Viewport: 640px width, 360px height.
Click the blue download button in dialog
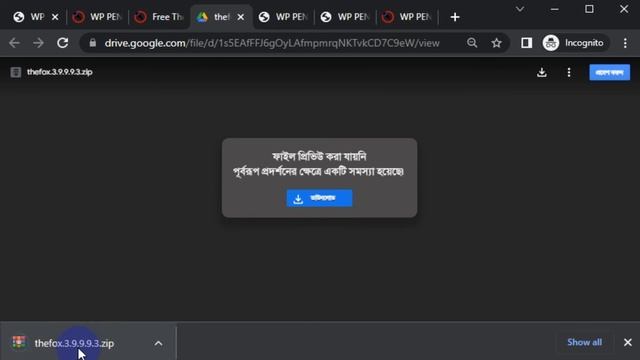pyautogui.click(x=319, y=198)
